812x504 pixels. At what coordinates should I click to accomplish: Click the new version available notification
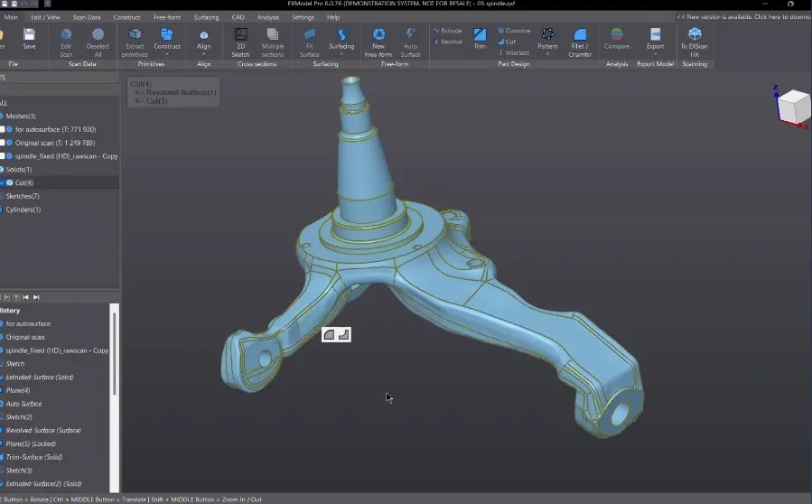tap(744, 17)
